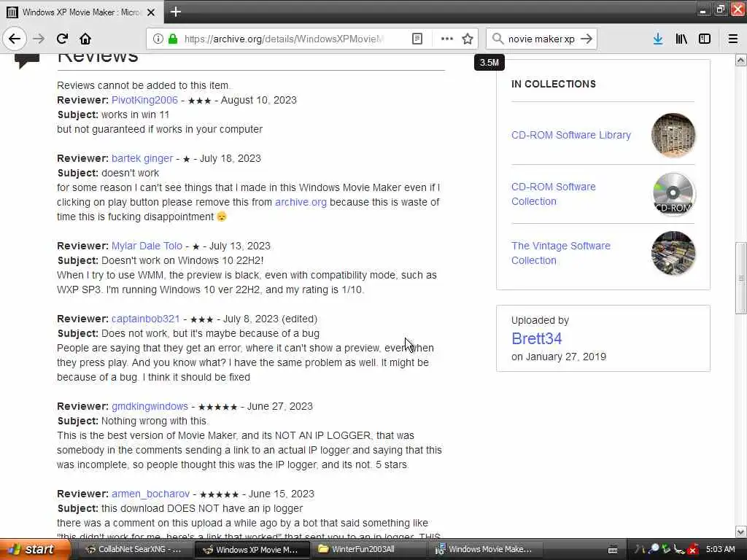Screen dimensions: 747x560
Task: Toggle reader view icon in address bar
Action: pos(417,39)
